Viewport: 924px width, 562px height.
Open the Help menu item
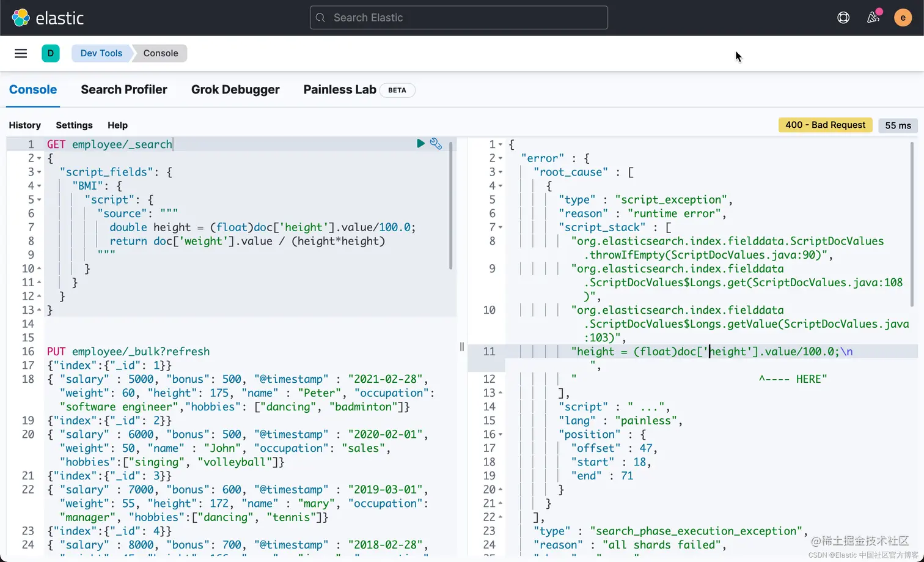pyautogui.click(x=117, y=125)
